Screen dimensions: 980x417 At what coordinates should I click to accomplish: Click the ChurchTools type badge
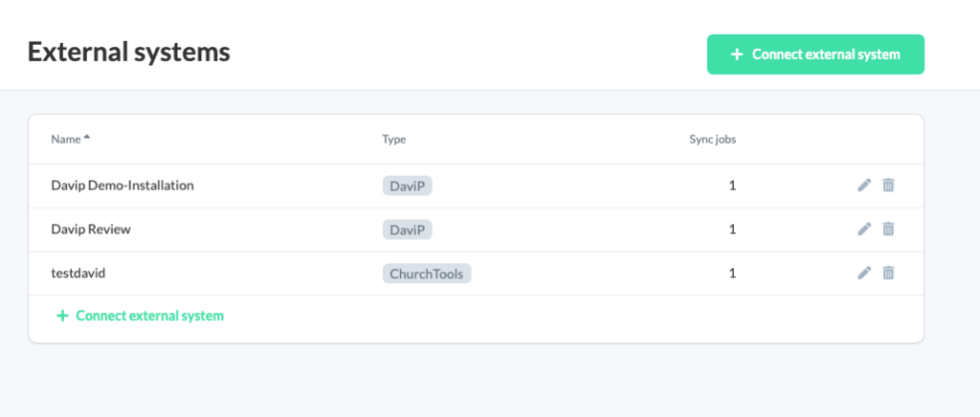point(427,274)
